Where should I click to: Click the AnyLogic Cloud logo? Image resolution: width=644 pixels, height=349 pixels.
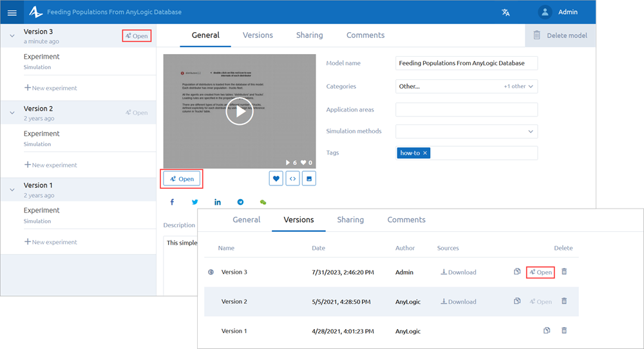35,12
